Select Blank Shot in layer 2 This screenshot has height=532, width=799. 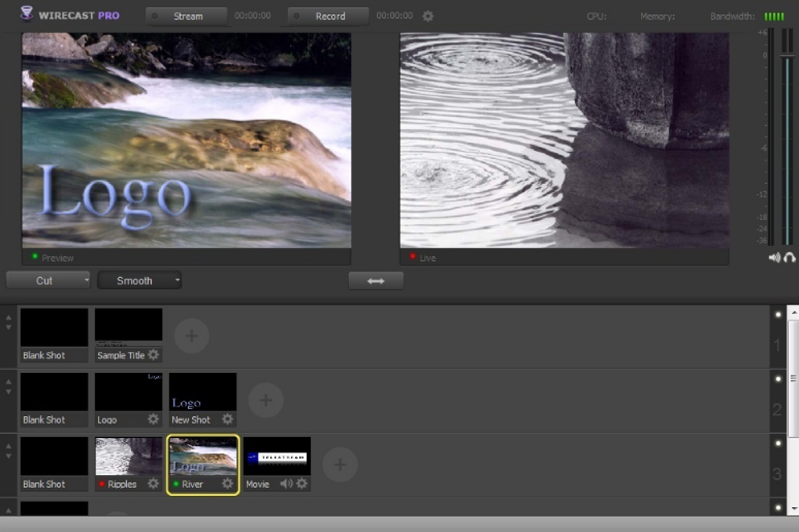[x=54, y=399]
